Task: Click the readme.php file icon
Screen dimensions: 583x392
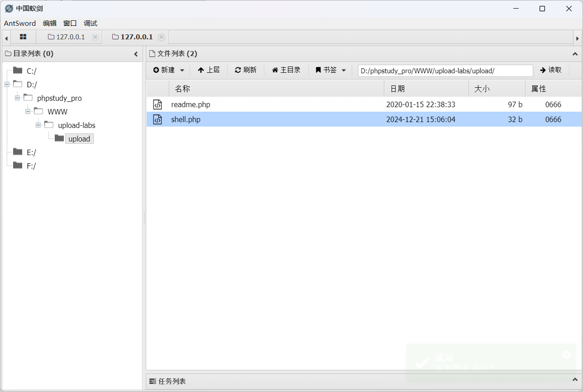Action: (158, 104)
